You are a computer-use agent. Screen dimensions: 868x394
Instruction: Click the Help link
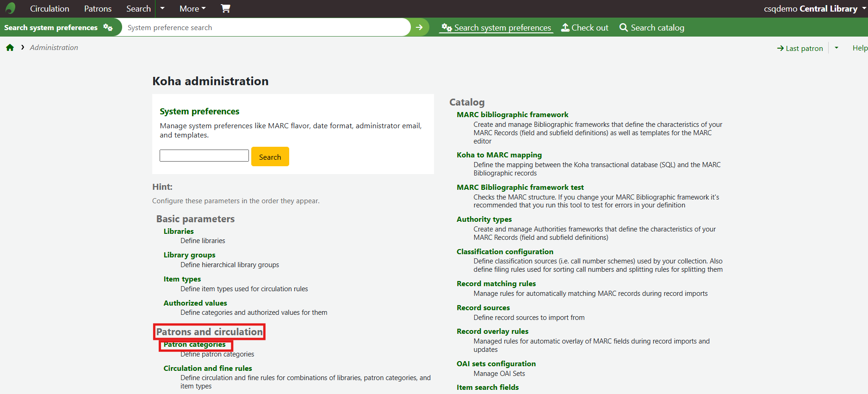(x=860, y=48)
